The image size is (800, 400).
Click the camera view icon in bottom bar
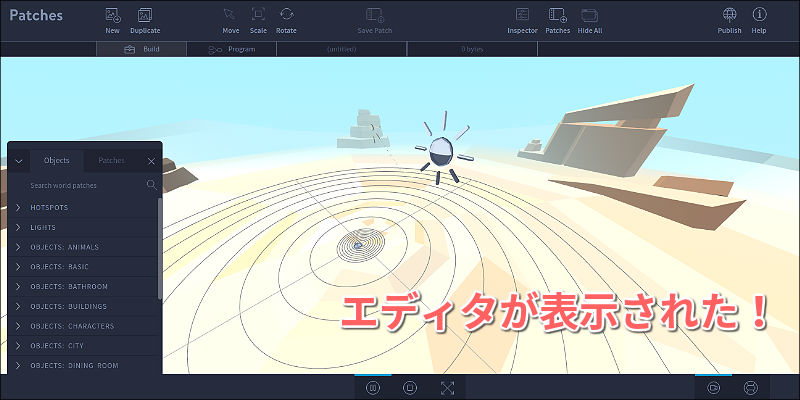tap(713, 388)
